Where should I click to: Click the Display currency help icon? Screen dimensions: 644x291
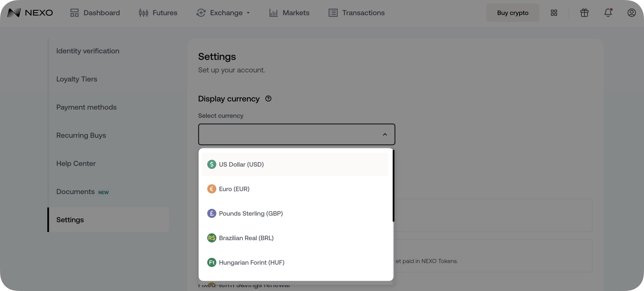click(268, 99)
